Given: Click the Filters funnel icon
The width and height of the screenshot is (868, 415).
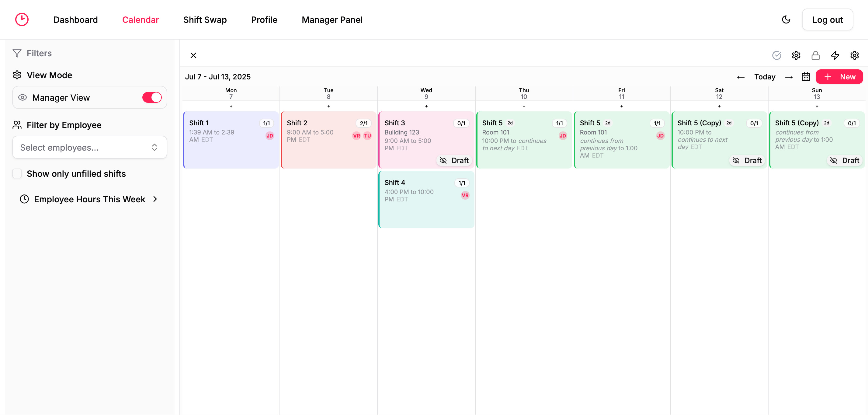Looking at the screenshot, I should tap(17, 53).
